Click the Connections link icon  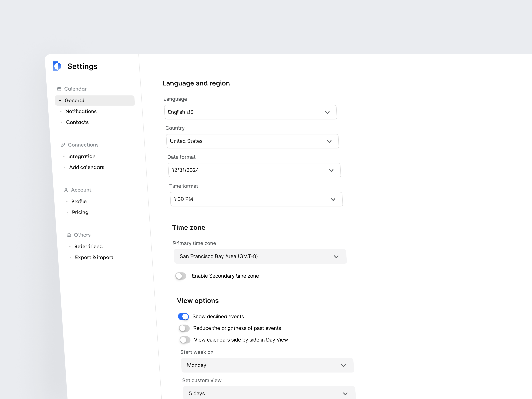pyautogui.click(x=63, y=145)
